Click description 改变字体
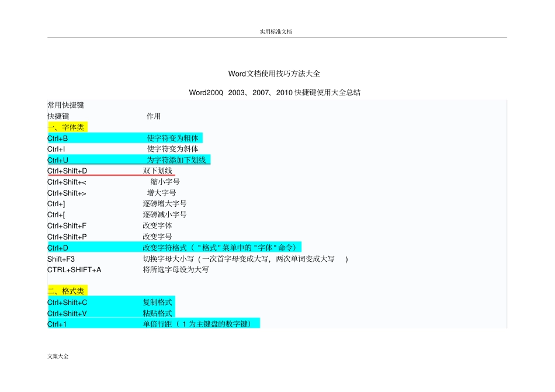This screenshot has height=392, width=555. pyautogui.click(x=158, y=226)
